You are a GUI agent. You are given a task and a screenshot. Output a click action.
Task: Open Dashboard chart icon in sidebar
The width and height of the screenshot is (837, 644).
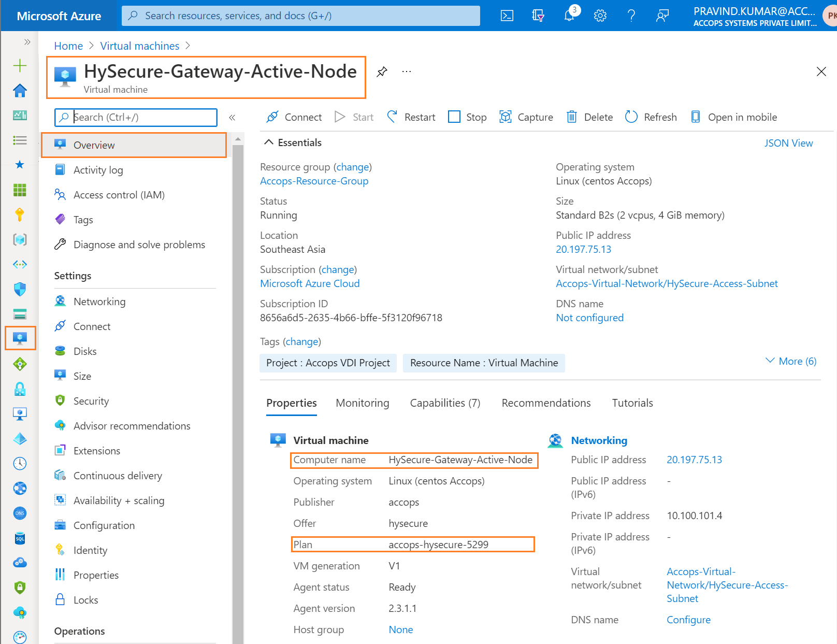pyautogui.click(x=20, y=115)
